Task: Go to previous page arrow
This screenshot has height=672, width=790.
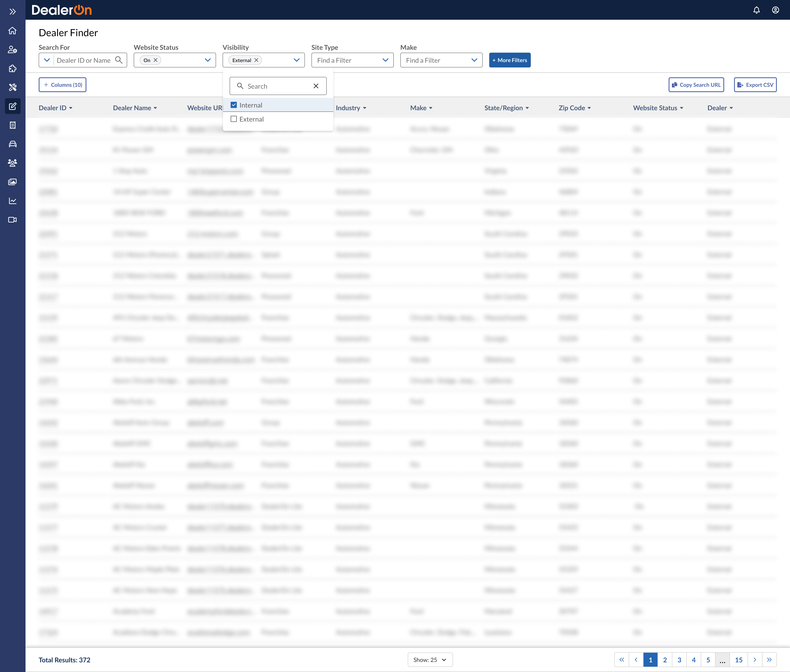Action: click(x=636, y=660)
